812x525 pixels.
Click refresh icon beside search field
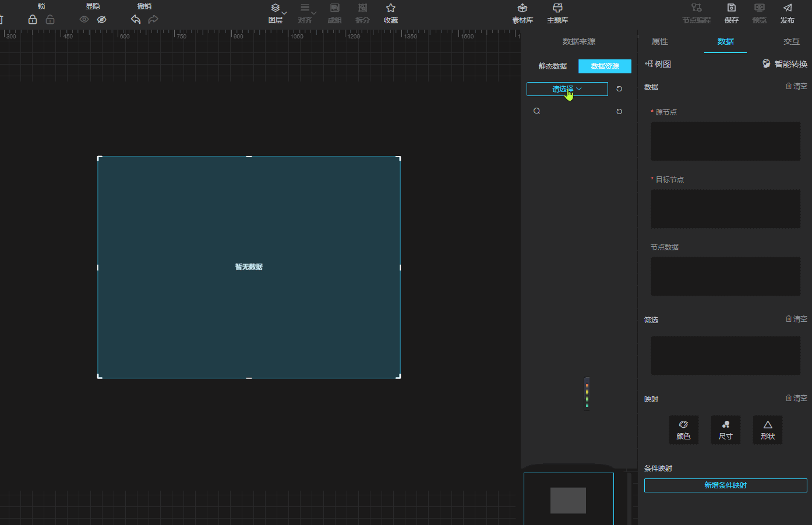point(619,111)
